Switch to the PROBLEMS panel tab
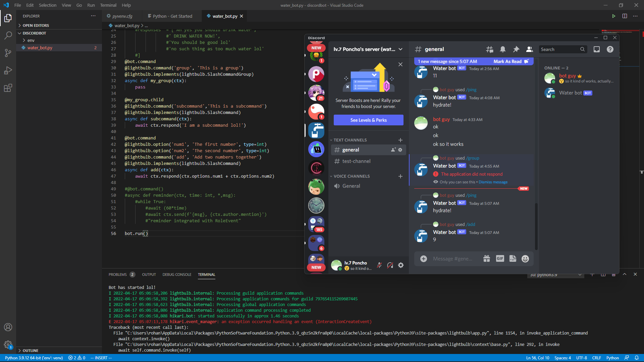 tap(118, 275)
